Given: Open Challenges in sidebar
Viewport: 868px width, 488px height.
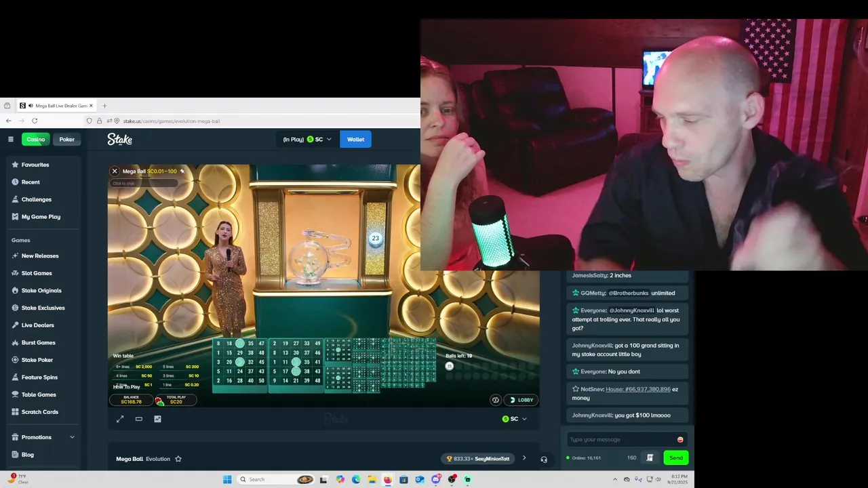Looking at the screenshot, I should pos(37,199).
